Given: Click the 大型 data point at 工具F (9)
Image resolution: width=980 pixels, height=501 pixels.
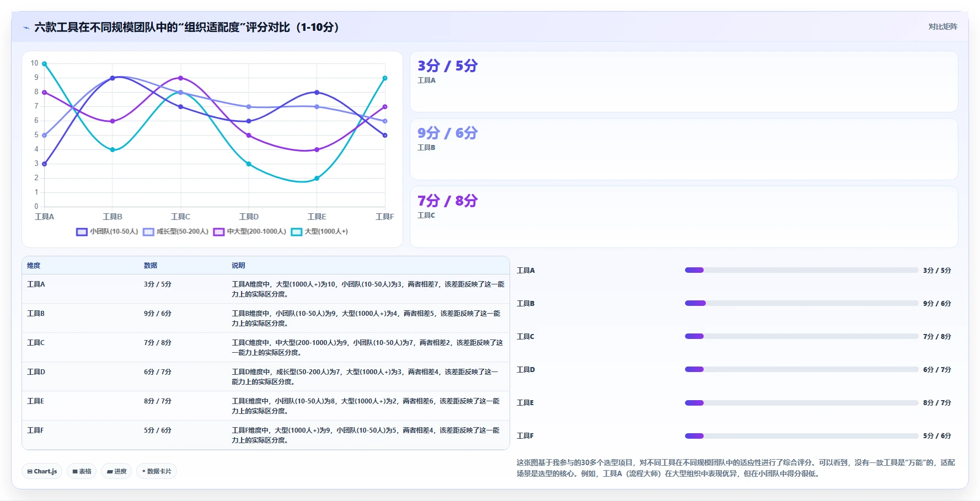Looking at the screenshot, I should [x=385, y=78].
